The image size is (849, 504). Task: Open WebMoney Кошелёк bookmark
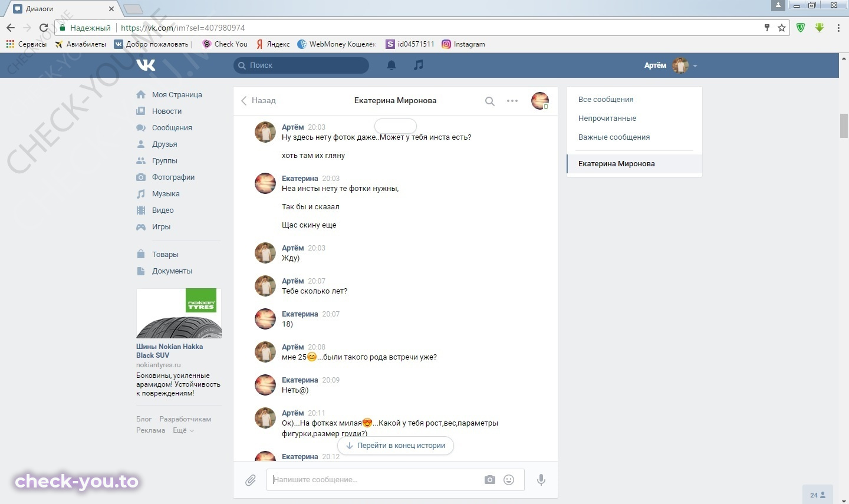click(337, 44)
